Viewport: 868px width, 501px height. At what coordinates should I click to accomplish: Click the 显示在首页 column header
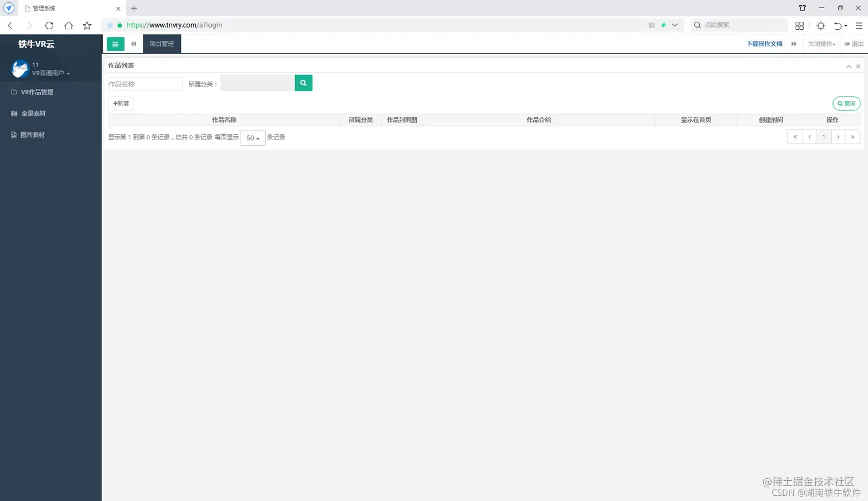tap(696, 120)
